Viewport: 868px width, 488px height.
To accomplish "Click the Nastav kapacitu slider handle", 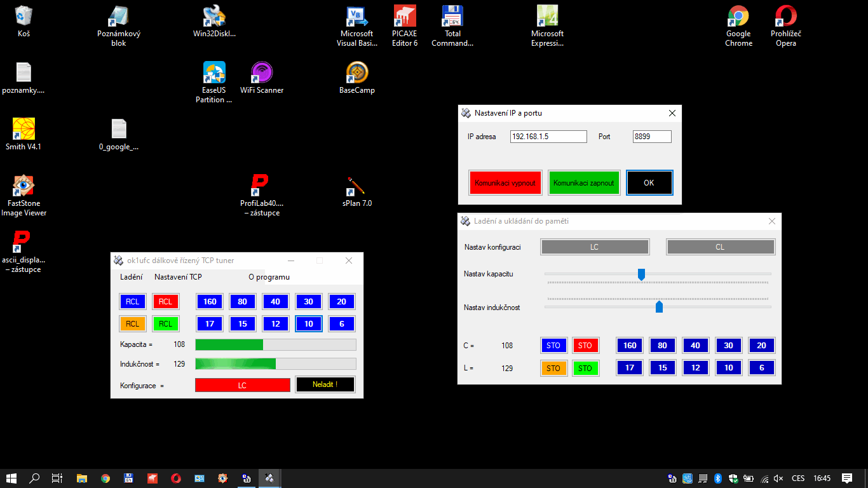I will [641, 274].
